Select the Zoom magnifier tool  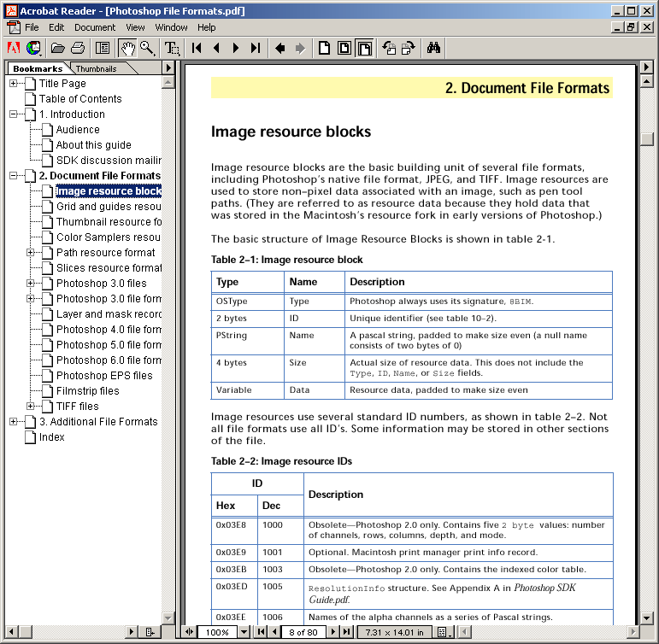[x=147, y=49]
